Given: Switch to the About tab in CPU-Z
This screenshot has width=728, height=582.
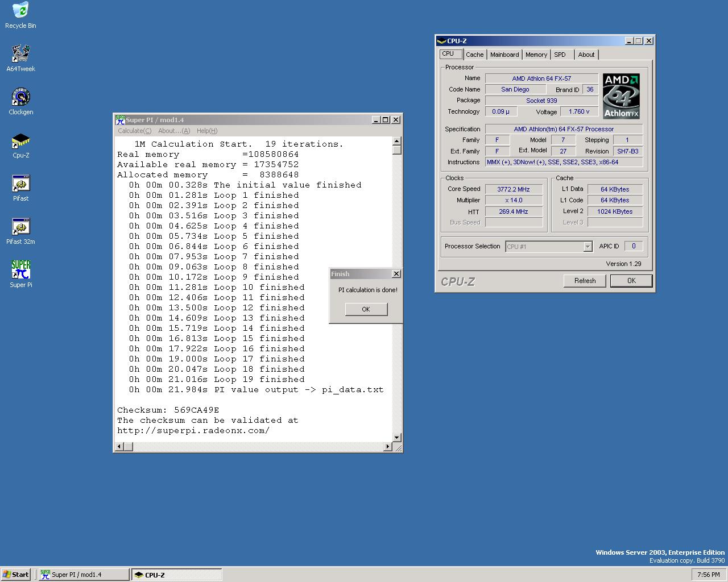Looking at the screenshot, I should [x=586, y=55].
